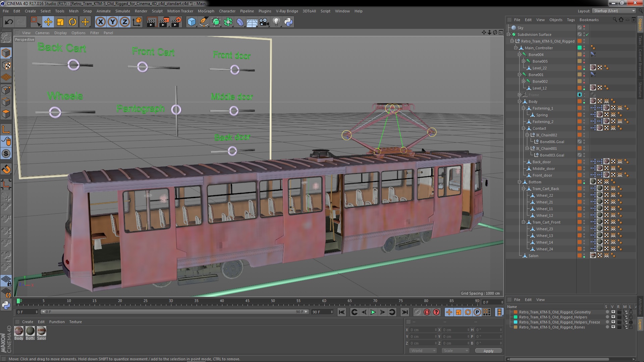This screenshot has width=644, height=362.
Task: Select the Rotate tool
Action: point(72,22)
